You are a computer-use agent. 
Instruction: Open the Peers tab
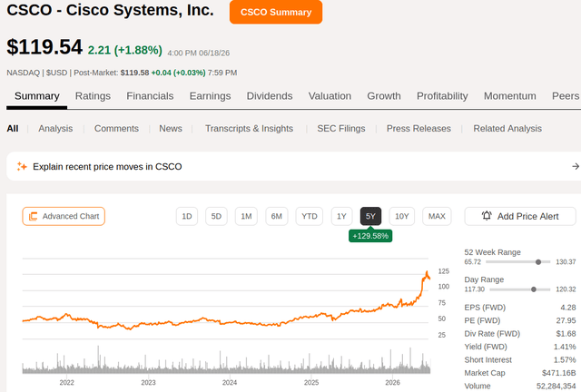566,96
